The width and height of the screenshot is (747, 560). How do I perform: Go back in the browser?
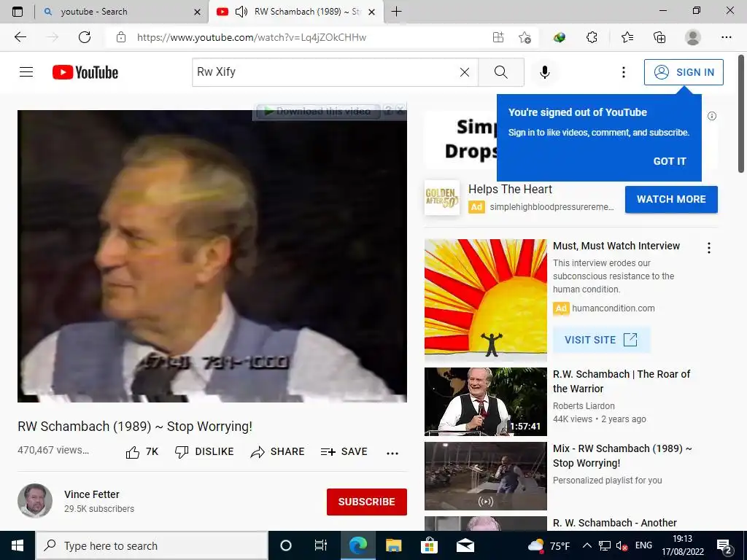click(20, 37)
